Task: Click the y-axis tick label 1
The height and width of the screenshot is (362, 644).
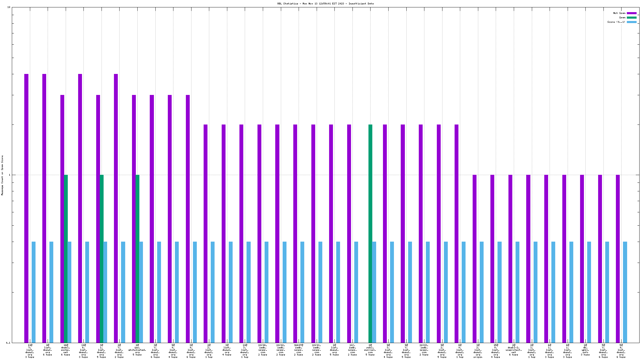Action: (9, 175)
